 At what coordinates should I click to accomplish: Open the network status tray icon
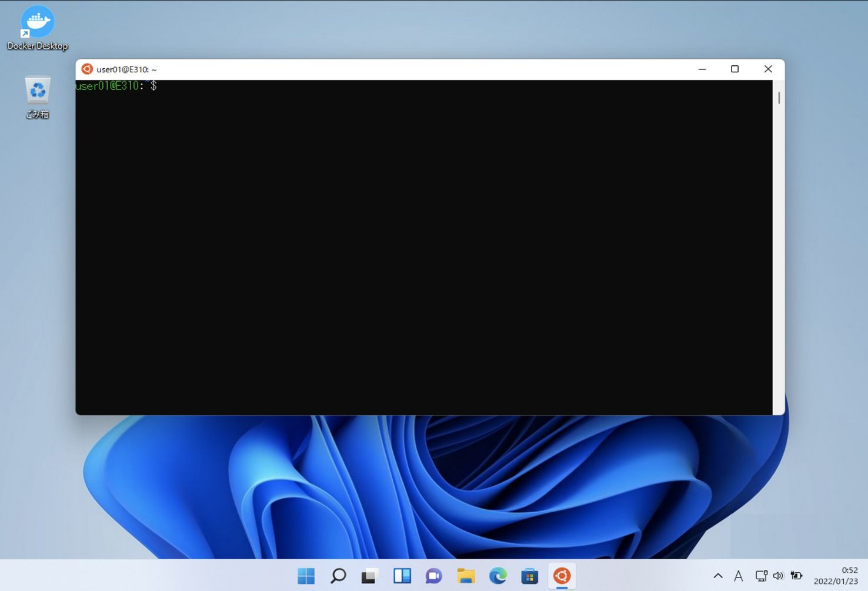[761, 576]
